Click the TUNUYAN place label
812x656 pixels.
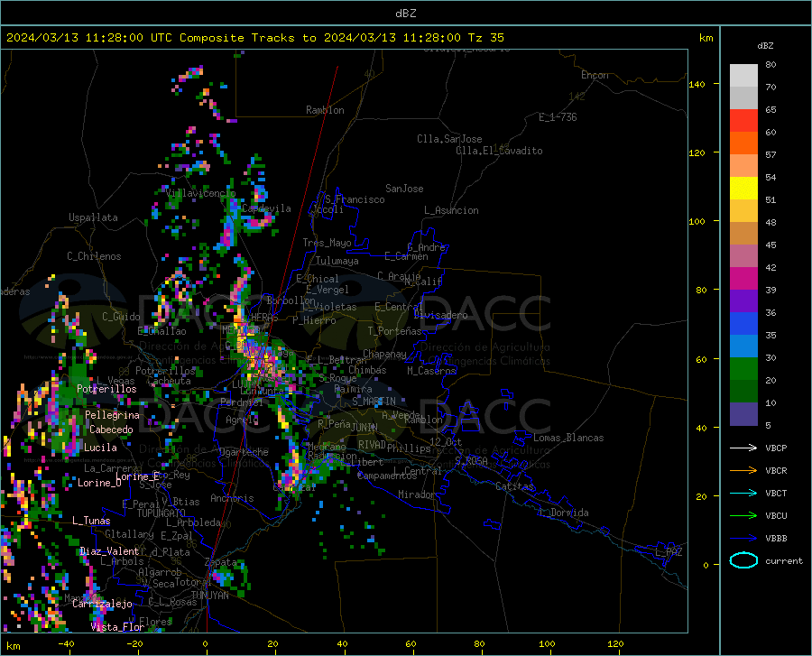[x=209, y=596]
